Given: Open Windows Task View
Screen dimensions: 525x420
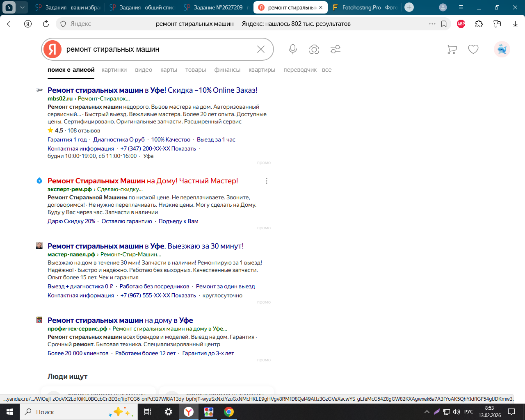Looking at the screenshot, I should [148, 412].
